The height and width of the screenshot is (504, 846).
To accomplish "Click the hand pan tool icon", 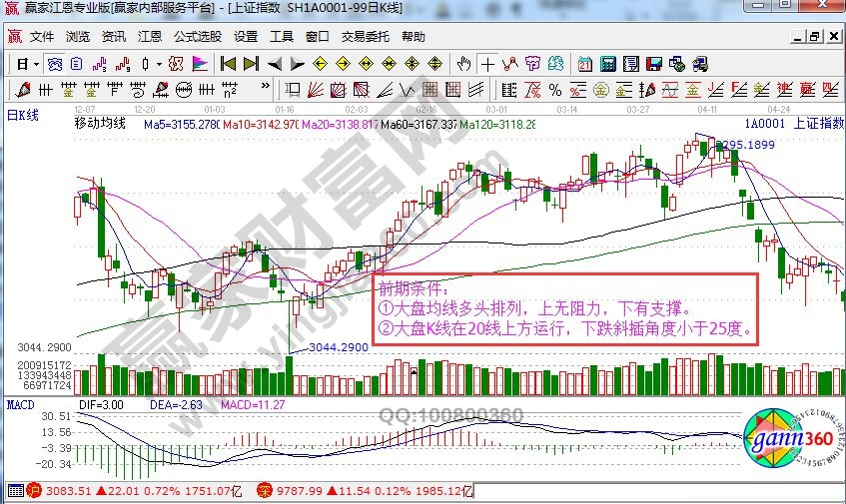I will click(463, 64).
